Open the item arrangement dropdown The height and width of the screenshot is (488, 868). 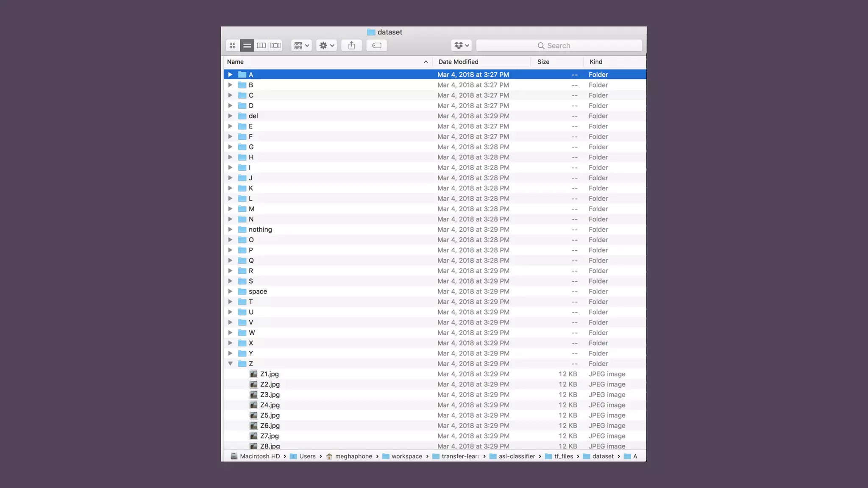[x=301, y=45]
